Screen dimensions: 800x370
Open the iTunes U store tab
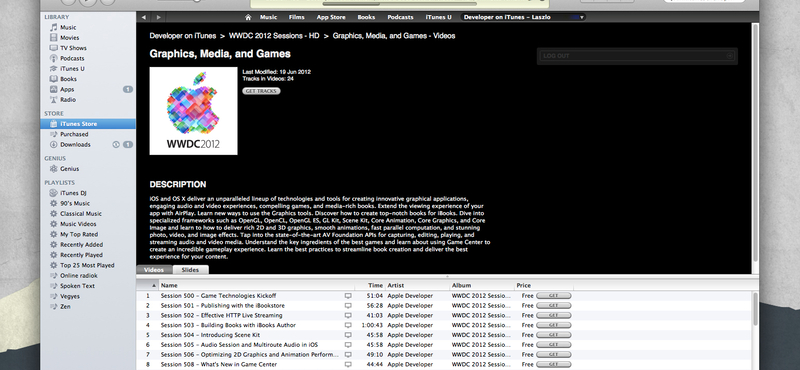coord(439,17)
